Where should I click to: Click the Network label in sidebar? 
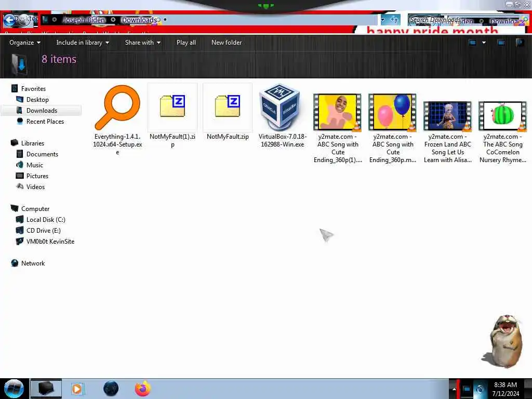tap(33, 263)
